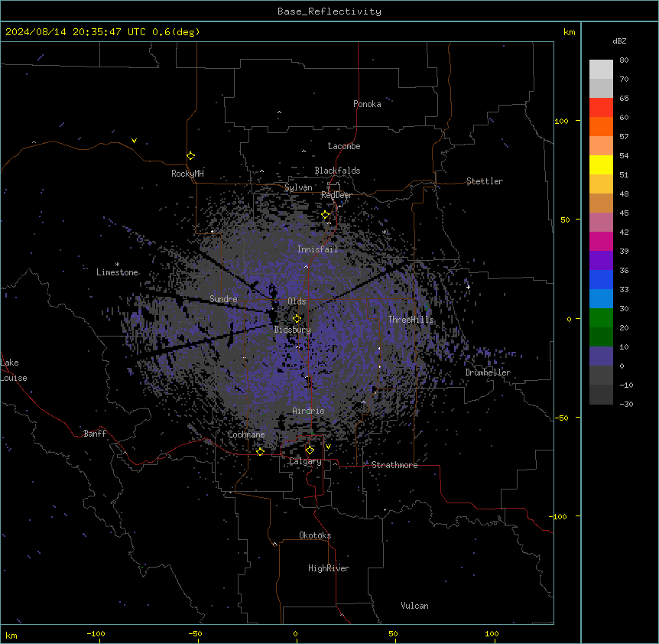Click the Banff label

pyautogui.click(x=95, y=434)
